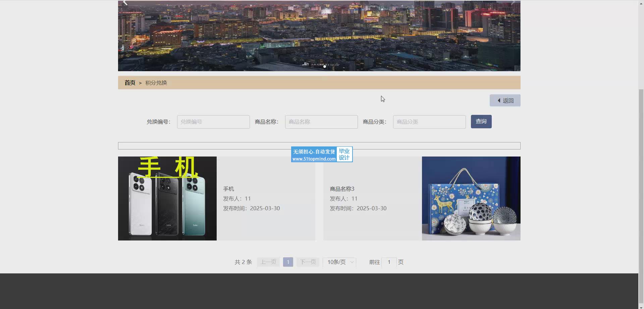This screenshot has height=309, width=644.
Task: Click the 上一页 pagination button
Action: tap(268, 262)
